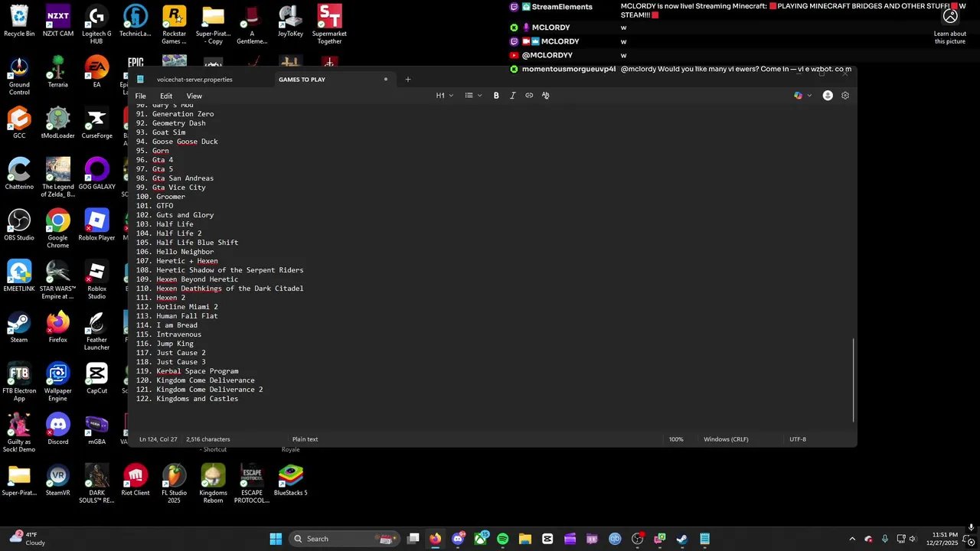The image size is (980, 551).
Task: Select the Roblox Player desktop icon
Action: (x=96, y=225)
